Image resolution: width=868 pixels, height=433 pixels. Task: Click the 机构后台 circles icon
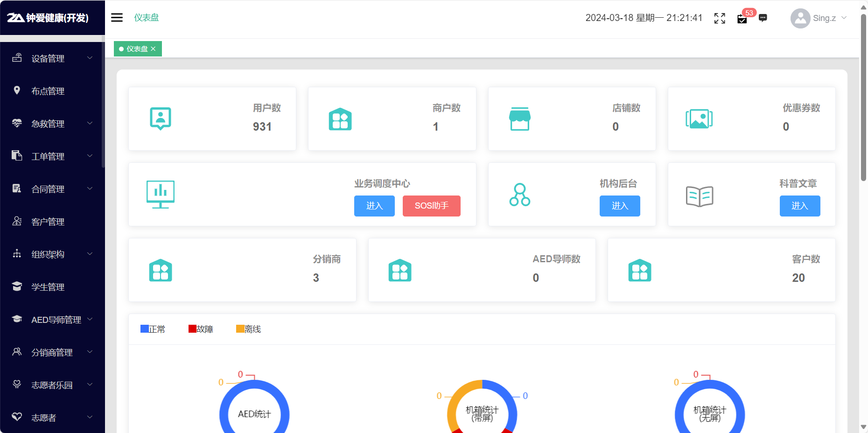tap(520, 195)
